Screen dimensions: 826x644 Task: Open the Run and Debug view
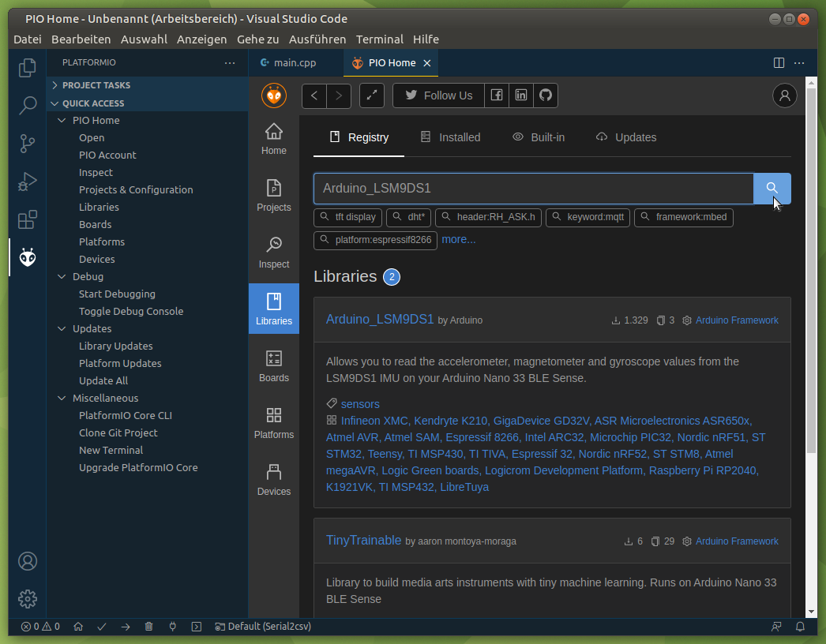click(28, 182)
